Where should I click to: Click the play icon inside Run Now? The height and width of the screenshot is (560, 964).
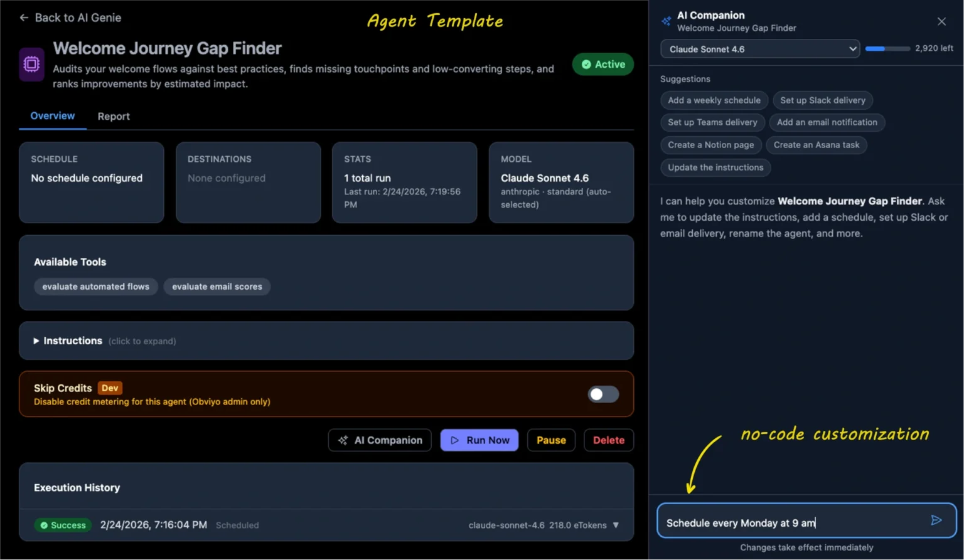click(x=455, y=440)
